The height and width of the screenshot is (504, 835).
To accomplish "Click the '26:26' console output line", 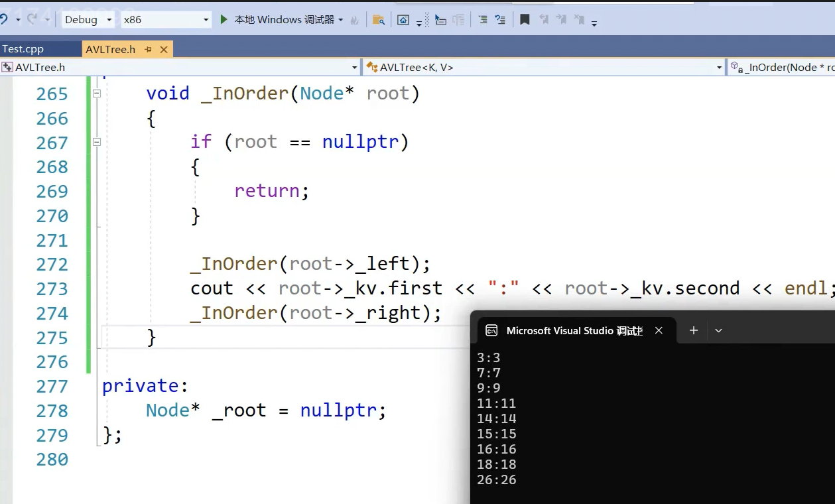I will (x=496, y=479).
